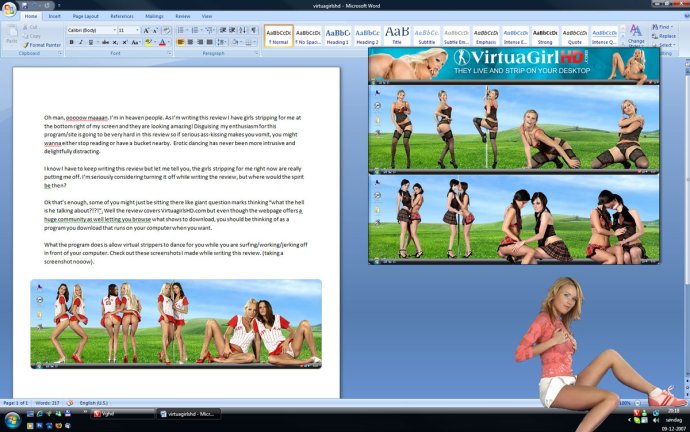Click the Words: 217 count in status bar
The width and height of the screenshot is (690, 432).
point(47,403)
